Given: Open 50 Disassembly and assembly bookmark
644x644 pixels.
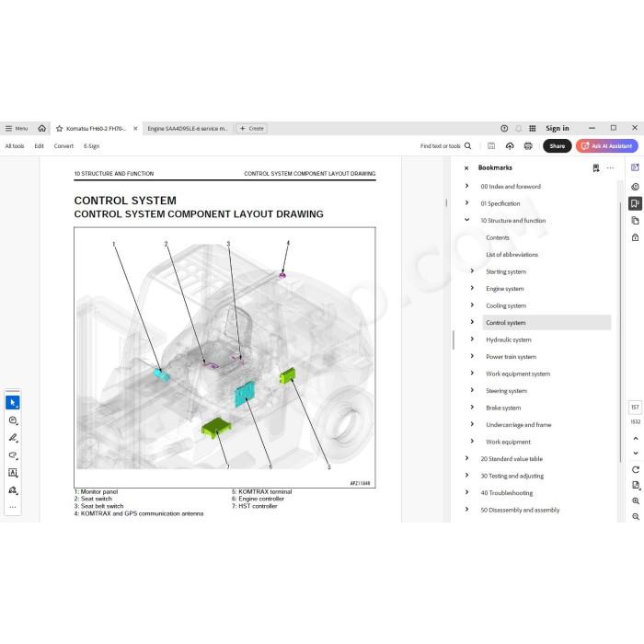Looking at the screenshot, I should coord(520,510).
